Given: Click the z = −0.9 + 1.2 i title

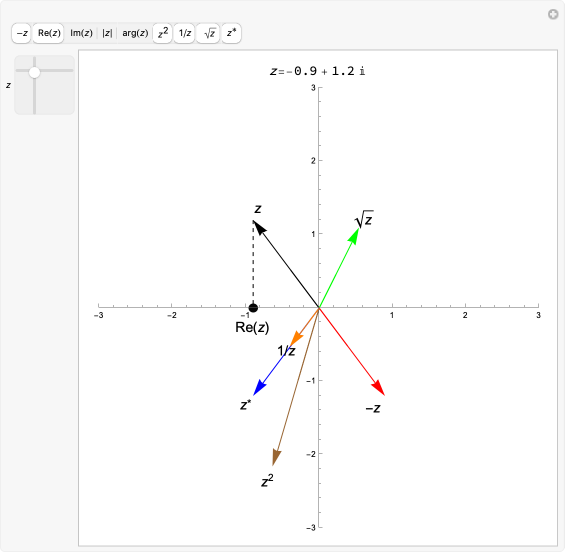Looking at the screenshot, I should pyautogui.click(x=317, y=71).
